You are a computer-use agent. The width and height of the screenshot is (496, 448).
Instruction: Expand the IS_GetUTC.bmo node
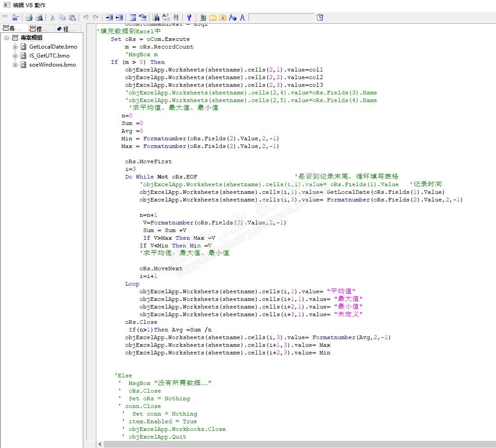tap(15, 56)
